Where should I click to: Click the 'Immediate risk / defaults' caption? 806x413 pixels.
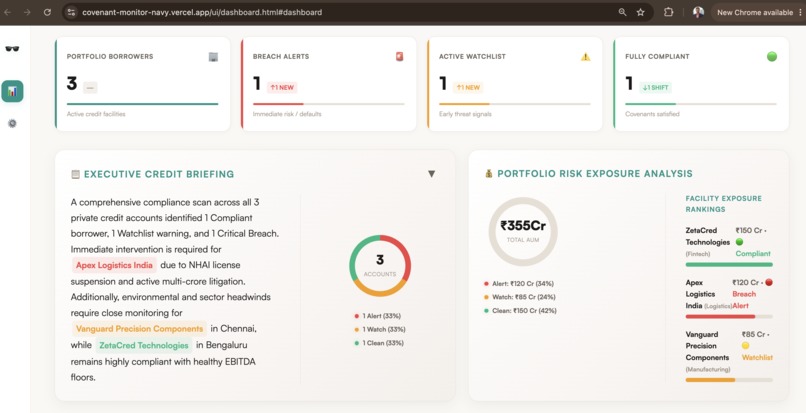tap(287, 114)
